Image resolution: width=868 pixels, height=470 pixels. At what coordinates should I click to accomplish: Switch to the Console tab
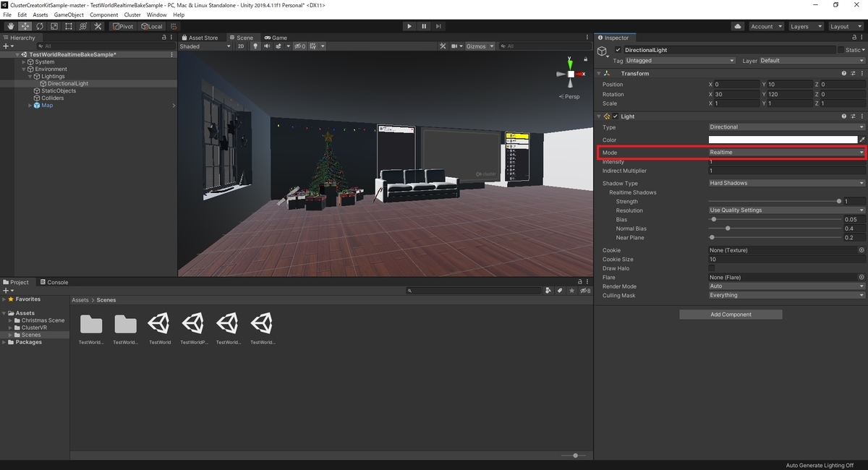click(54, 282)
